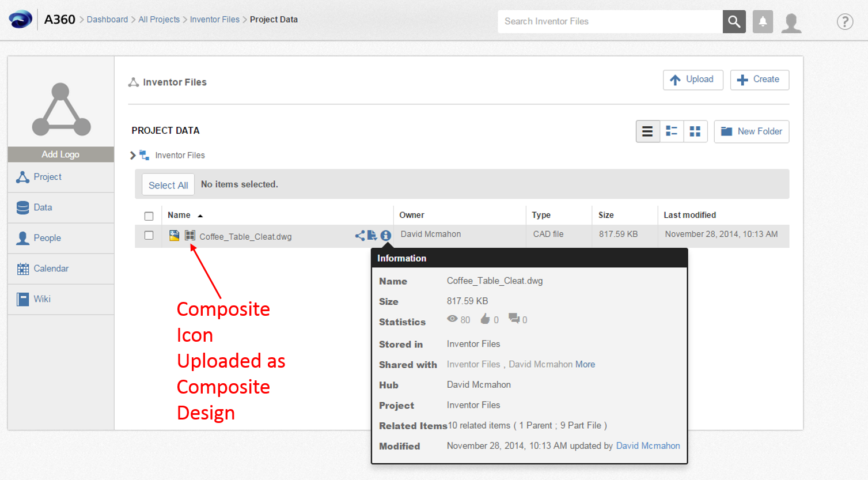Click the notifications bell icon

(x=762, y=21)
